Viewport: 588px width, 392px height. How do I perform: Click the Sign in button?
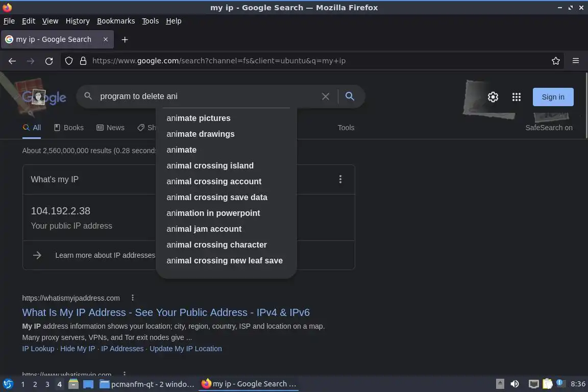(553, 97)
